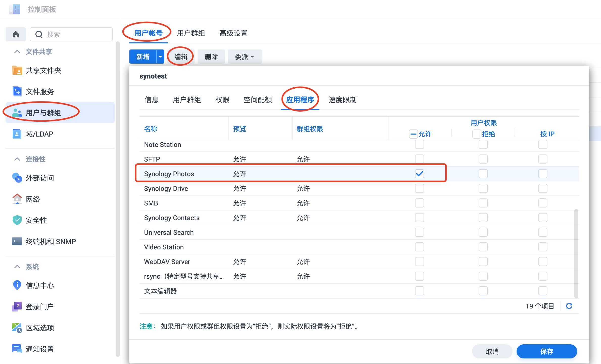Open 域/LDAP icon
Image resolution: width=601 pixels, height=364 pixels.
click(x=17, y=134)
